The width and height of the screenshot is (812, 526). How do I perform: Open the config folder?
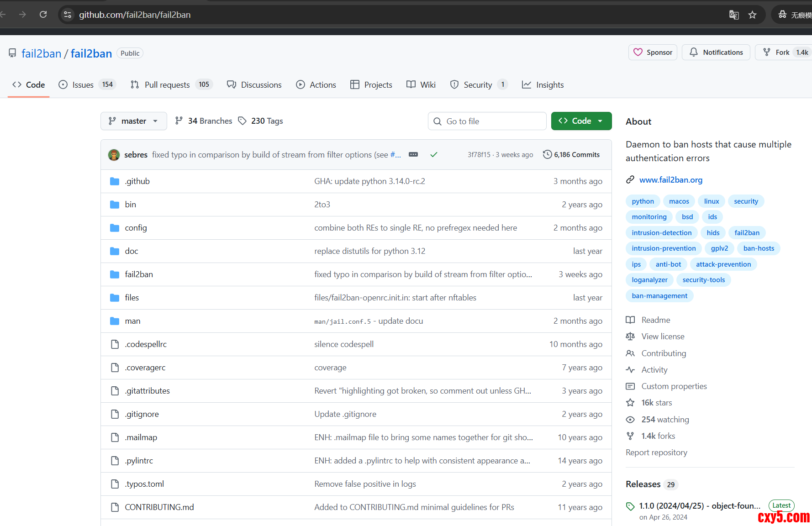point(136,228)
